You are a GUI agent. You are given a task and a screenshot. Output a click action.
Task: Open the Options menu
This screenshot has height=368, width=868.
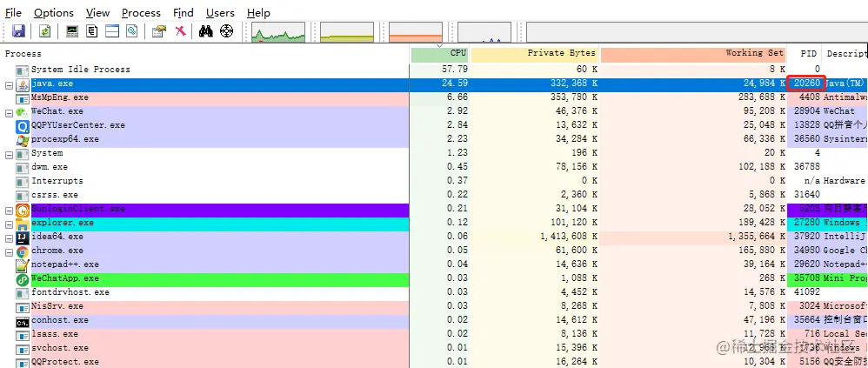tap(54, 12)
